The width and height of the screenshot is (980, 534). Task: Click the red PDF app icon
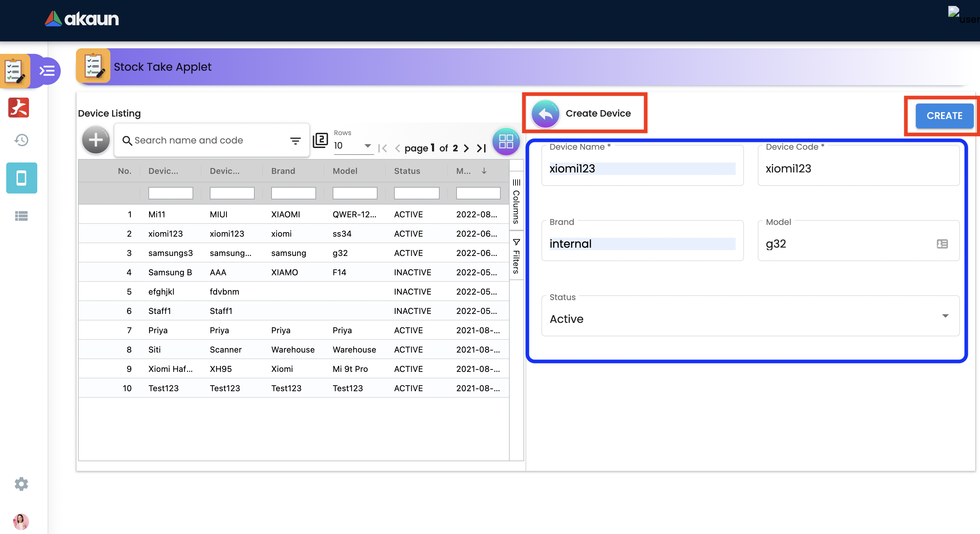point(19,108)
